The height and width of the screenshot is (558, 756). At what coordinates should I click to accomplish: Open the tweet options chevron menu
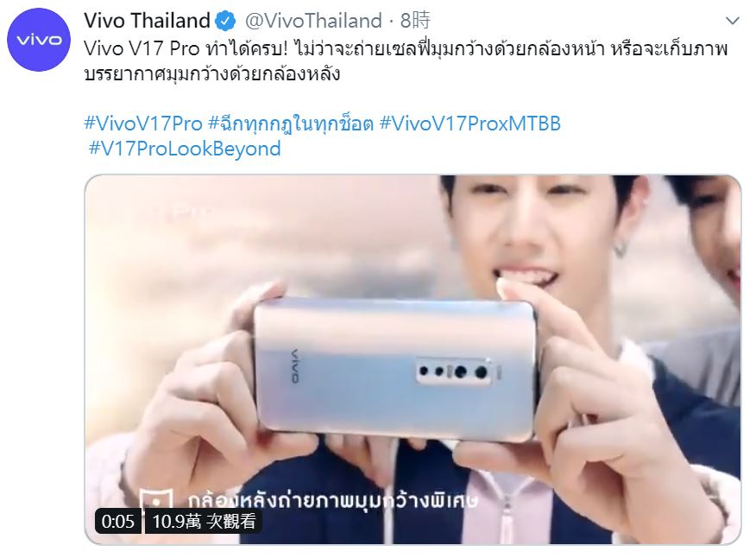733,21
